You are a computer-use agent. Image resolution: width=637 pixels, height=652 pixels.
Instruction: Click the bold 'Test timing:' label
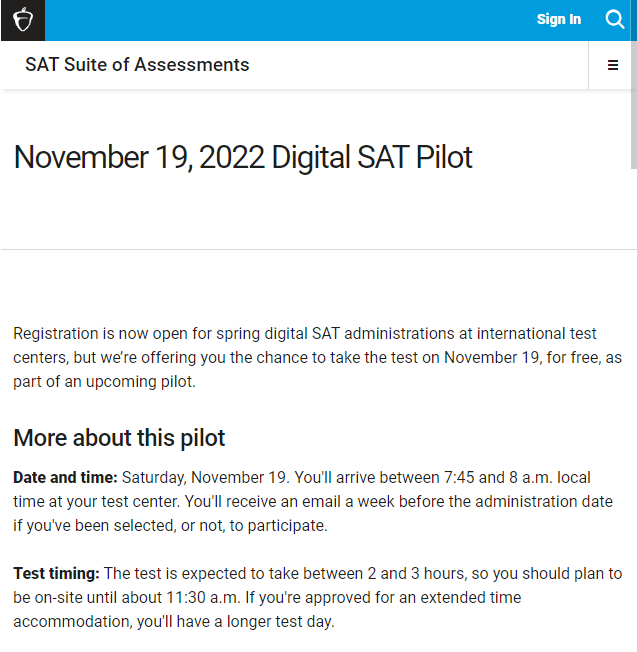tap(56, 574)
